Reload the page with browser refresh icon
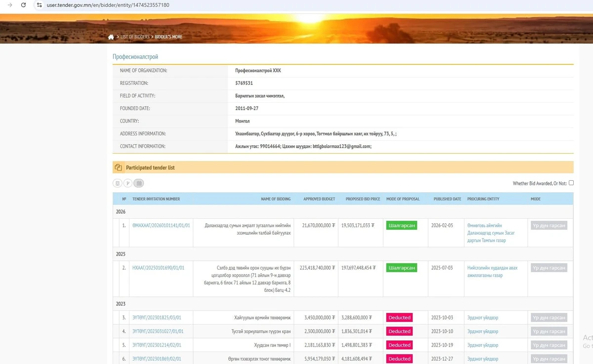This screenshot has width=593, height=364. [x=23, y=5]
